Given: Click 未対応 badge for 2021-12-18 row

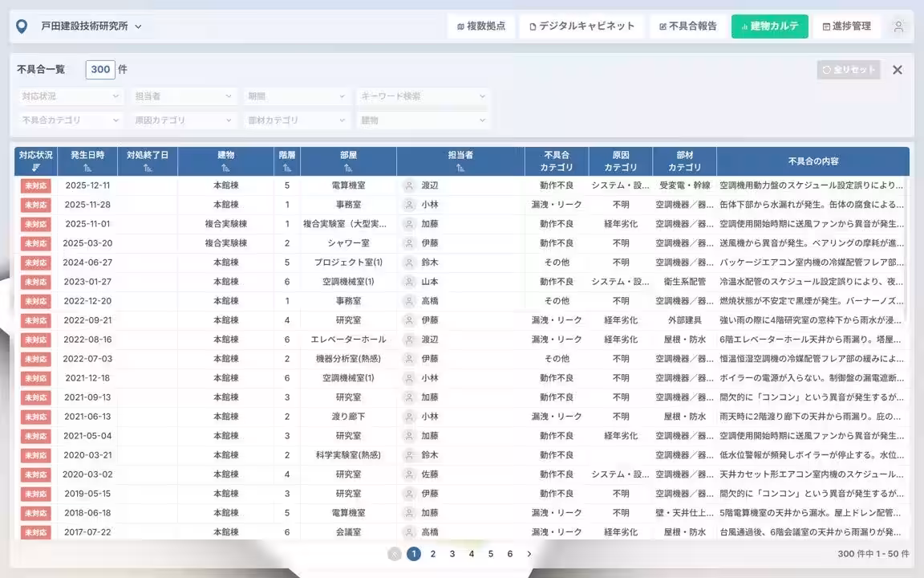Looking at the screenshot, I should [x=35, y=379].
